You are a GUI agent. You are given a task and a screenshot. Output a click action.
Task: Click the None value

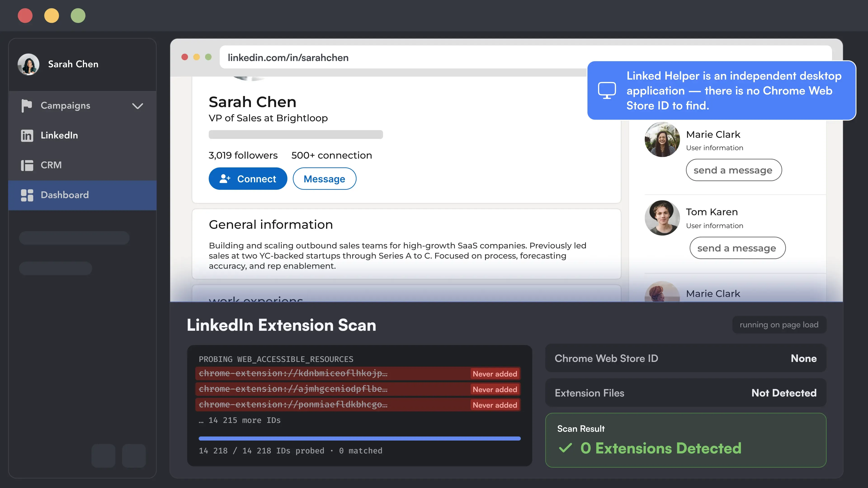[804, 358]
